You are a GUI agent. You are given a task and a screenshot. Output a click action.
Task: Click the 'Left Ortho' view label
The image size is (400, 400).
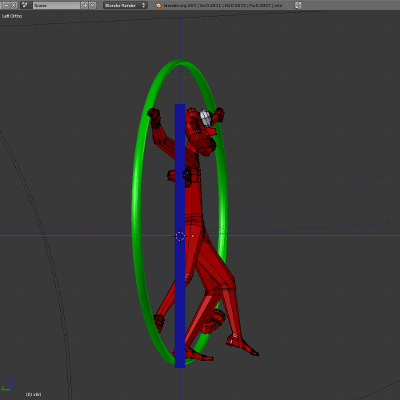(12, 16)
